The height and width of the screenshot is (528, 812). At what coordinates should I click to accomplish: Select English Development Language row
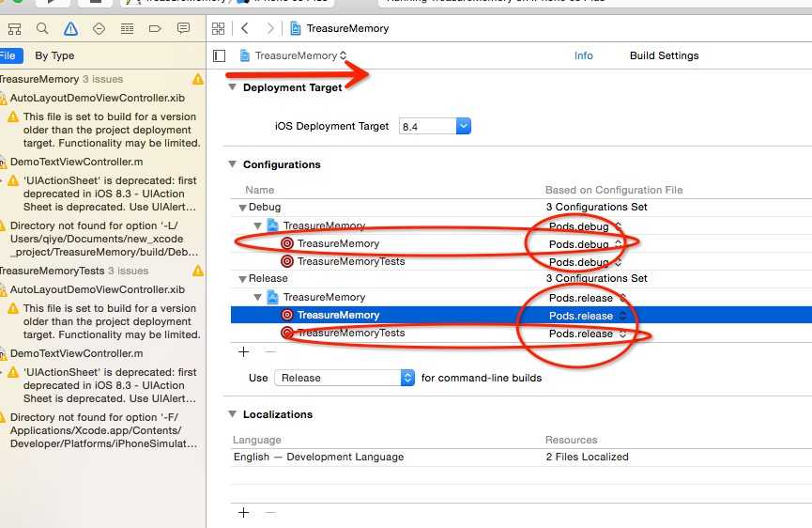coord(520,457)
